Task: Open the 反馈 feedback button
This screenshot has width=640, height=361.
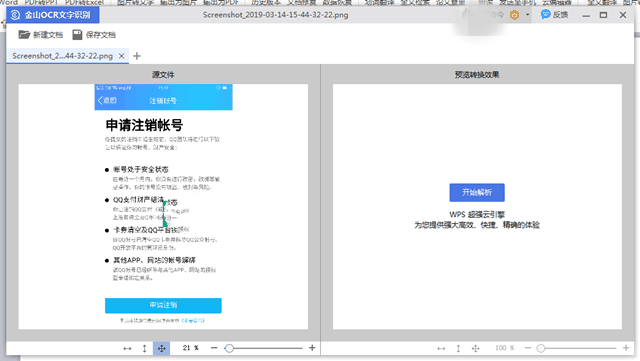Action: click(554, 15)
